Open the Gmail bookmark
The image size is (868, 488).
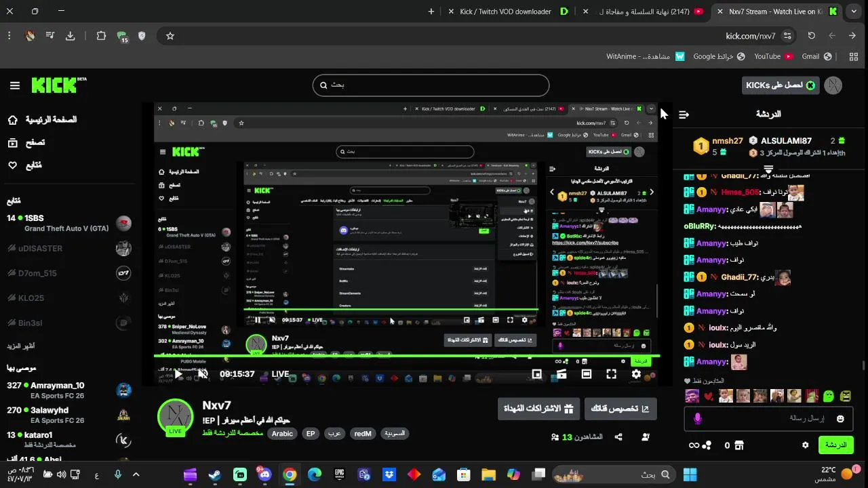point(816,56)
